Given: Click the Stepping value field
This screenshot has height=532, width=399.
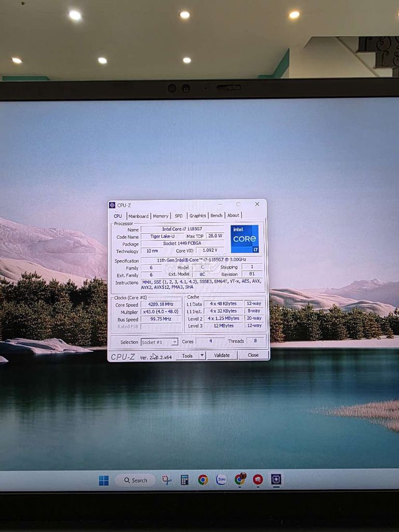Looking at the screenshot, I should click(x=252, y=267).
